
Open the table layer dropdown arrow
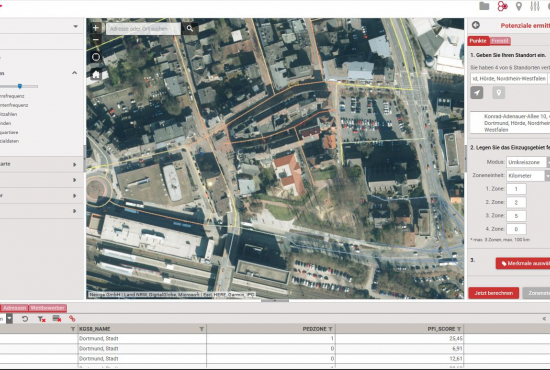9,318
